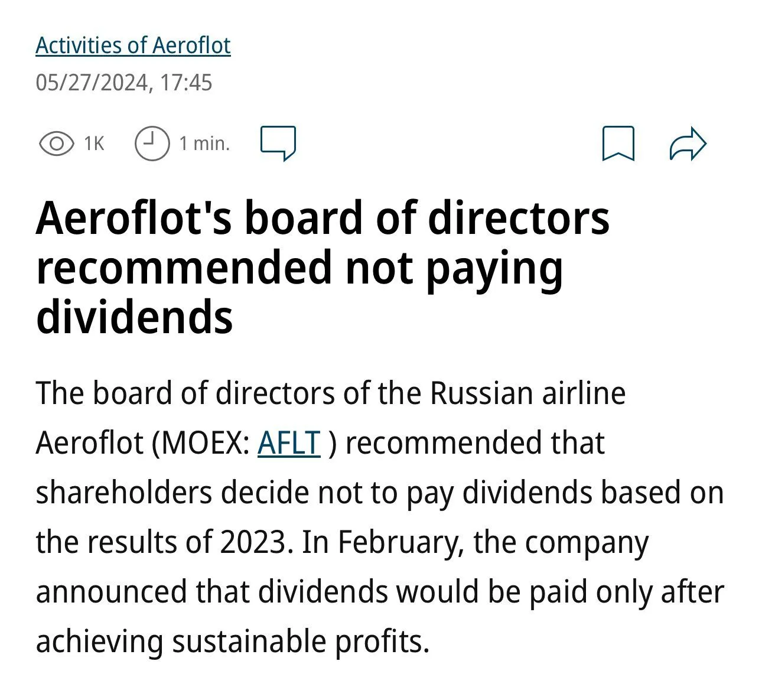Viewport: 762px width, 700px height.
Task: Bookmark this article
Action: [x=618, y=143]
